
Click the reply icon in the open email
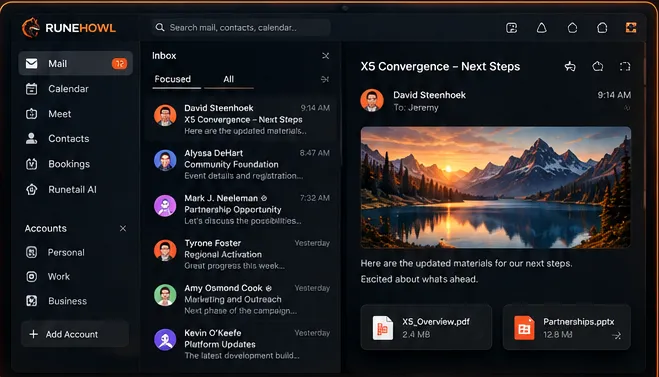pyautogui.click(x=570, y=66)
